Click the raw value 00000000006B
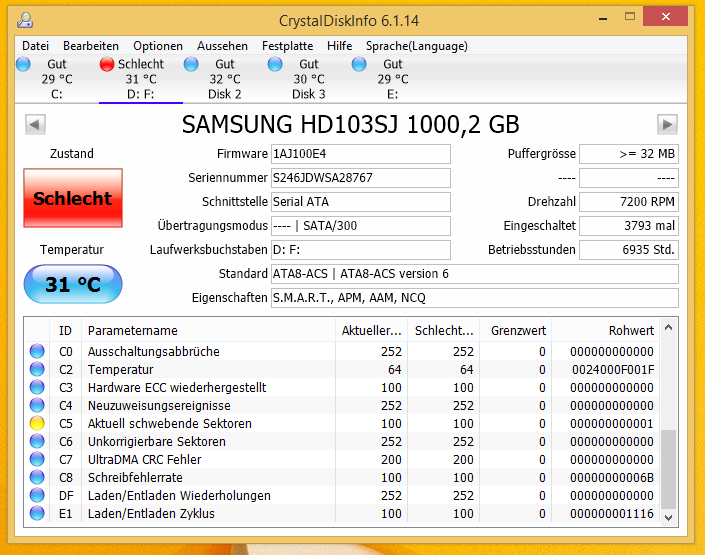Viewport: 705px width, 555px height. coord(611,478)
